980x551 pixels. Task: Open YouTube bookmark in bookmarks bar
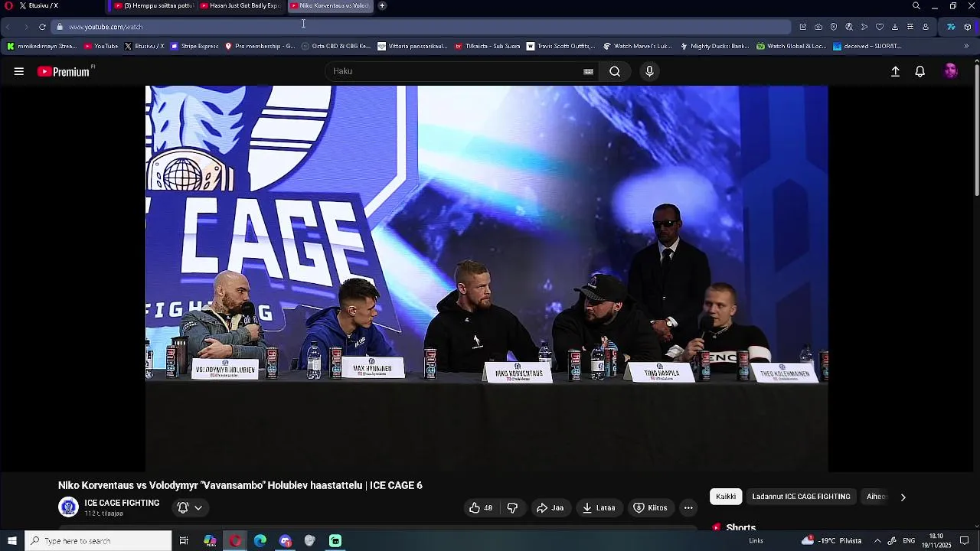[x=101, y=46]
